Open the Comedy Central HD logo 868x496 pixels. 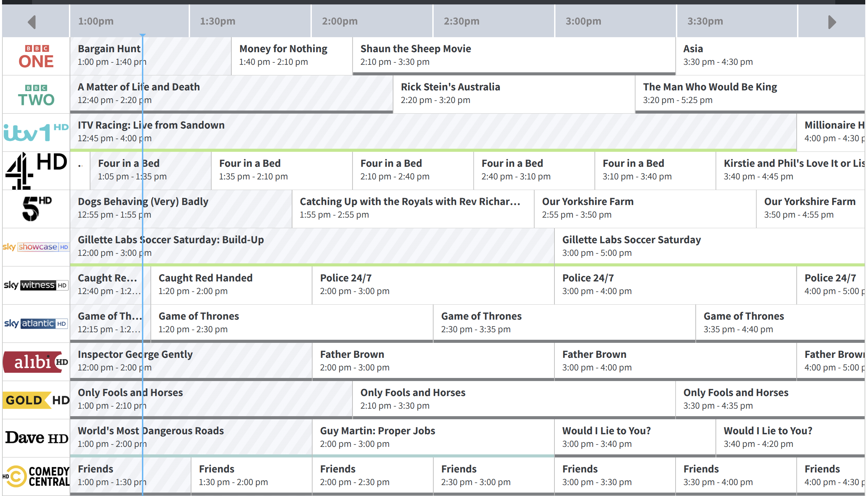[36, 476]
